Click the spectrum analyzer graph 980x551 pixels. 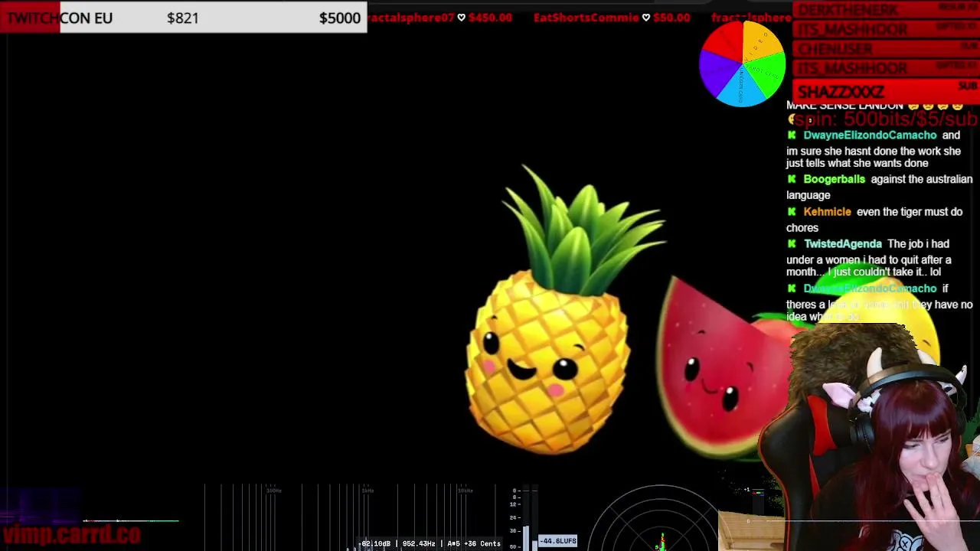(x=352, y=517)
